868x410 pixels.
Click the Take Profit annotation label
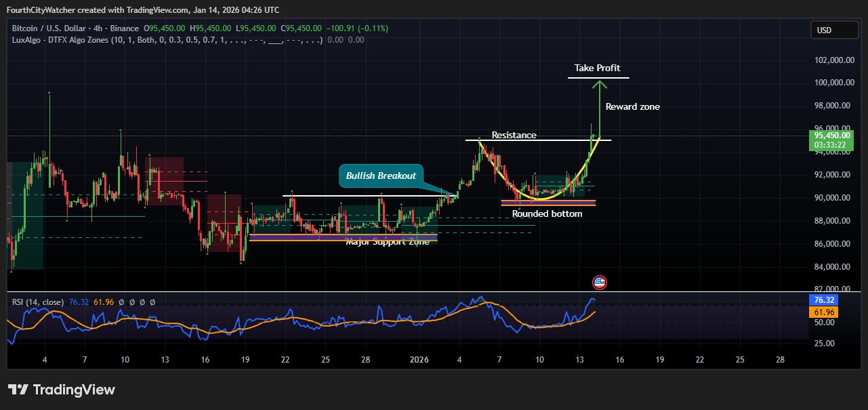click(x=597, y=68)
